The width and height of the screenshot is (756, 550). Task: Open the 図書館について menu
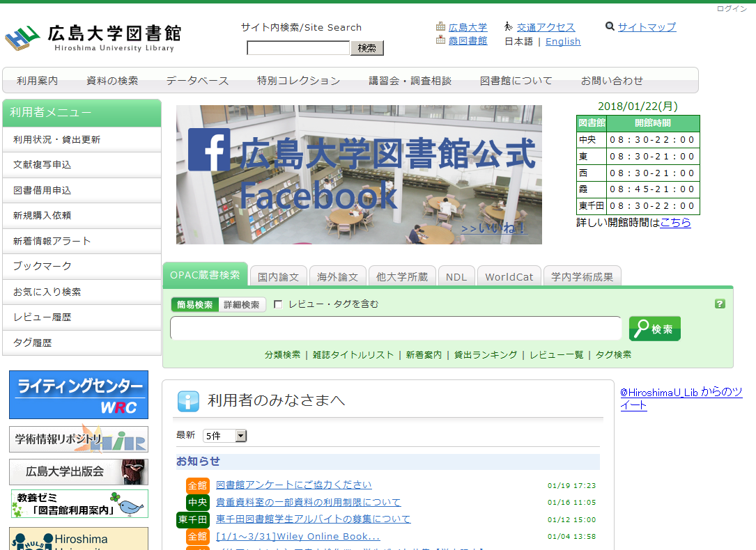pos(516,81)
